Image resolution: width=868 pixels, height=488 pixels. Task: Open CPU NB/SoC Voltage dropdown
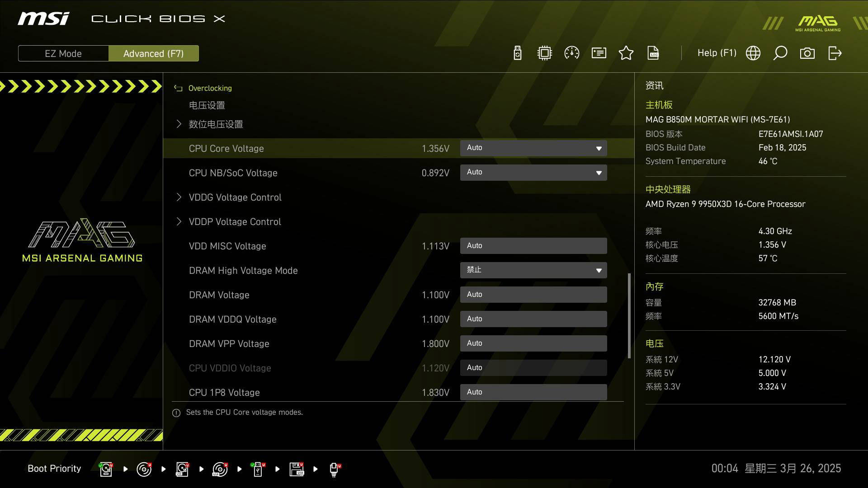point(533,173)
